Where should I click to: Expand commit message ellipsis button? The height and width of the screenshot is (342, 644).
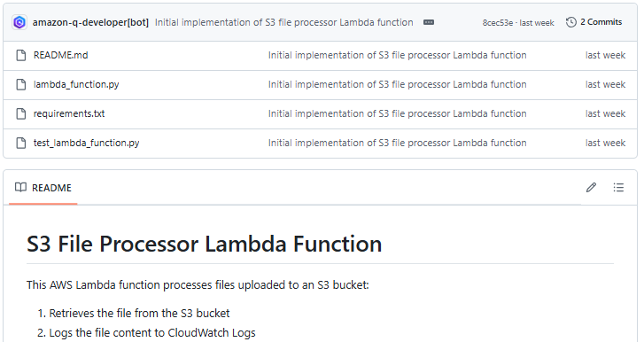pyautogui.click(x=429, y=22)
